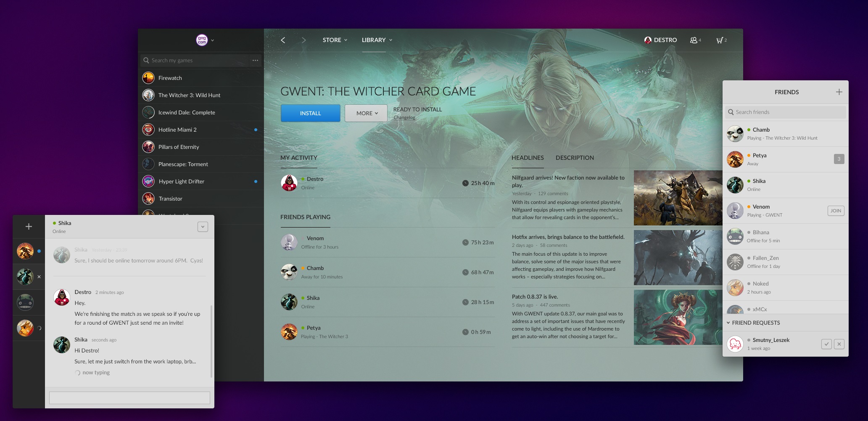
Task: Open Nilfgaard headline battle thumbnail
Action: pyautogui.click(x=678, y=198)
